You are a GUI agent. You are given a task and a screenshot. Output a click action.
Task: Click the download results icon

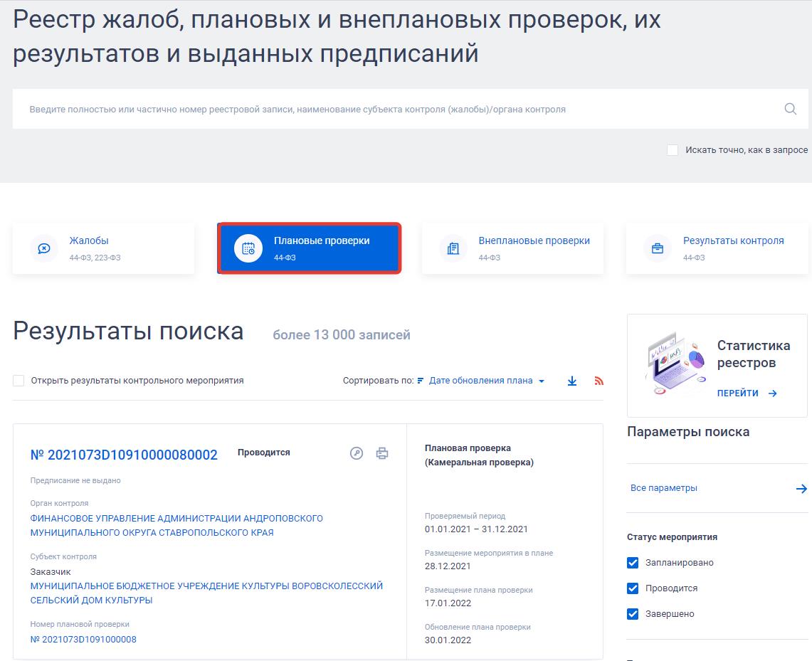[x=571, y=381]
